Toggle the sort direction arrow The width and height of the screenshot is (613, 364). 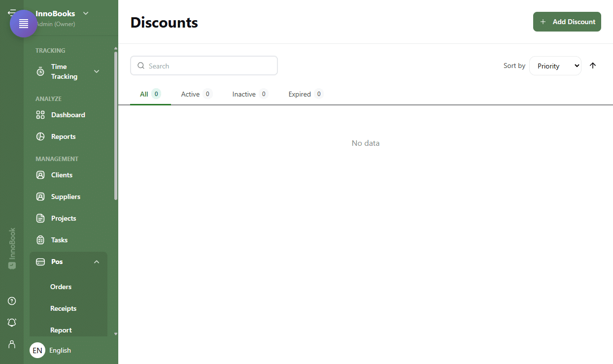[593, 66]
